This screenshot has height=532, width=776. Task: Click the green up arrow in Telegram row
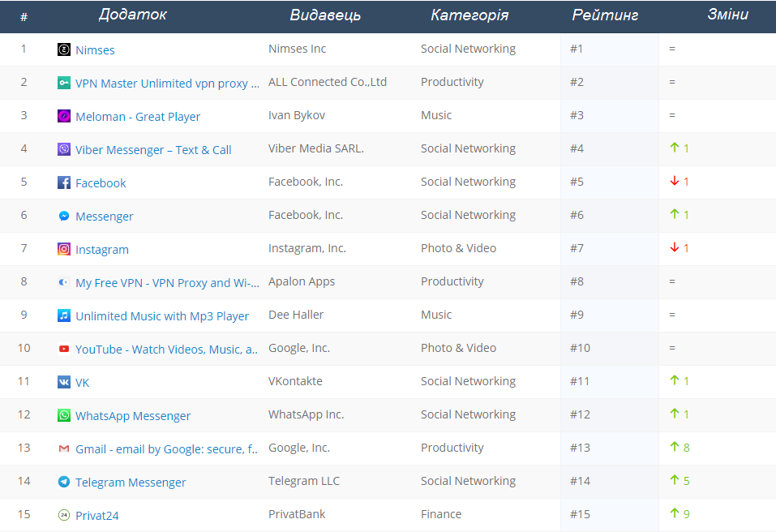[x=674, y=479]
